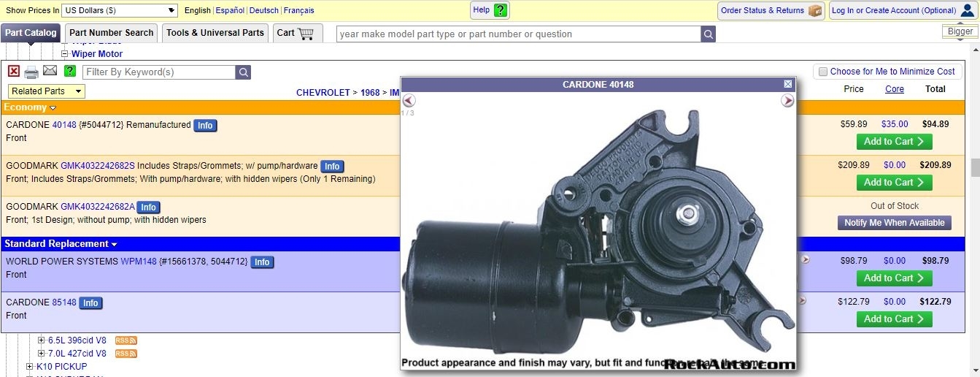Click the page vertical scrollbar thumb

point(975,167)
